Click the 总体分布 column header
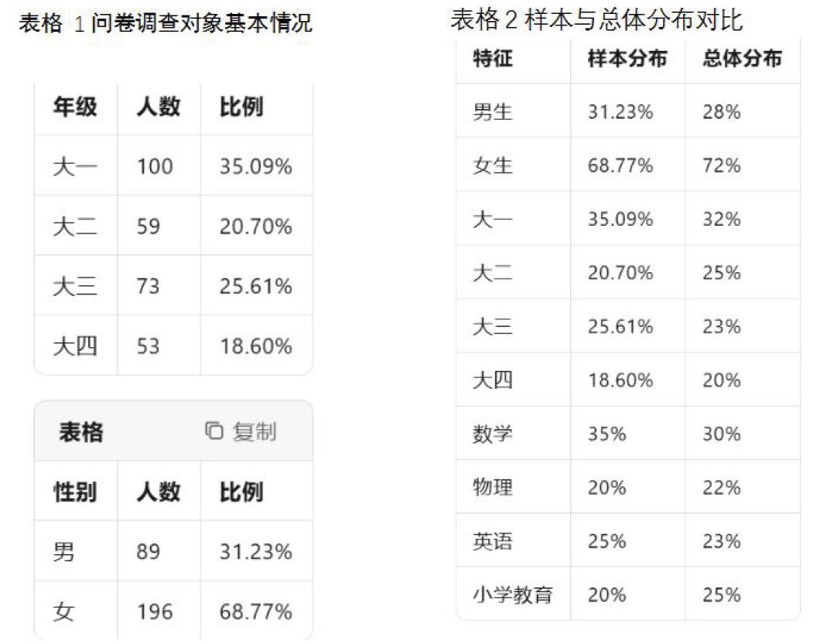The height and width of the screenshot is (644, 813). click(742, 59)
